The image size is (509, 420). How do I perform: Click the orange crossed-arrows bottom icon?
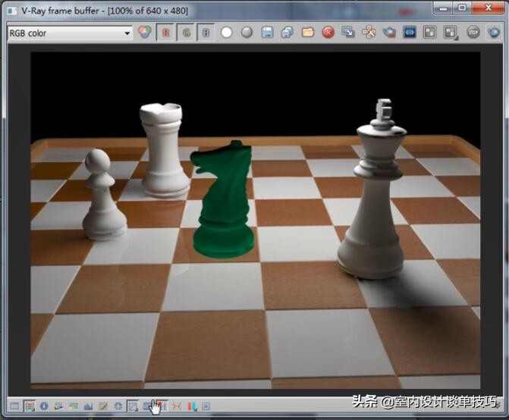point(177,406)
